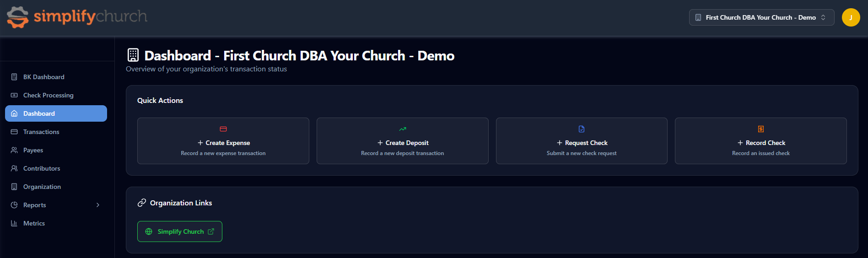868x258 pixels.
Task: Click the red expense card icon
Action: coord(223,129)
